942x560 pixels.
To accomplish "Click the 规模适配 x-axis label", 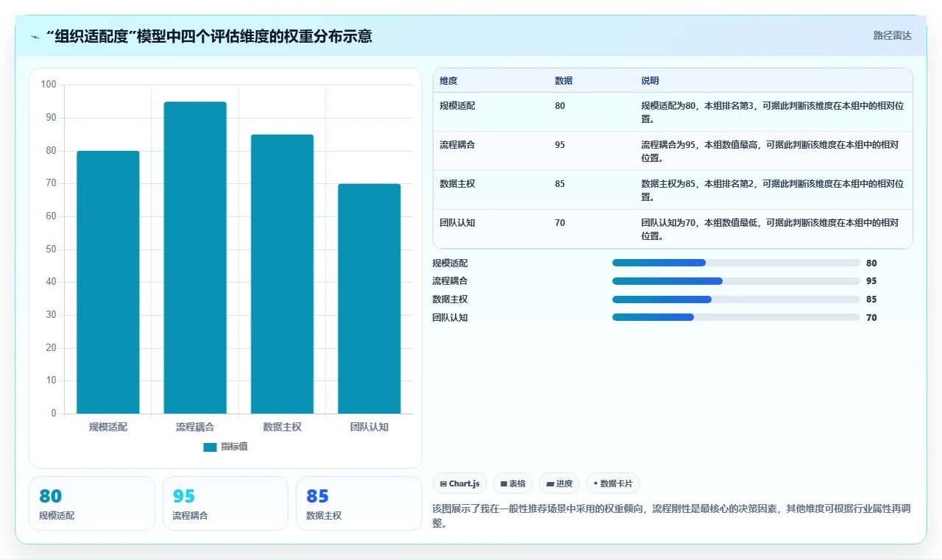I will click(x=108, y=427).
